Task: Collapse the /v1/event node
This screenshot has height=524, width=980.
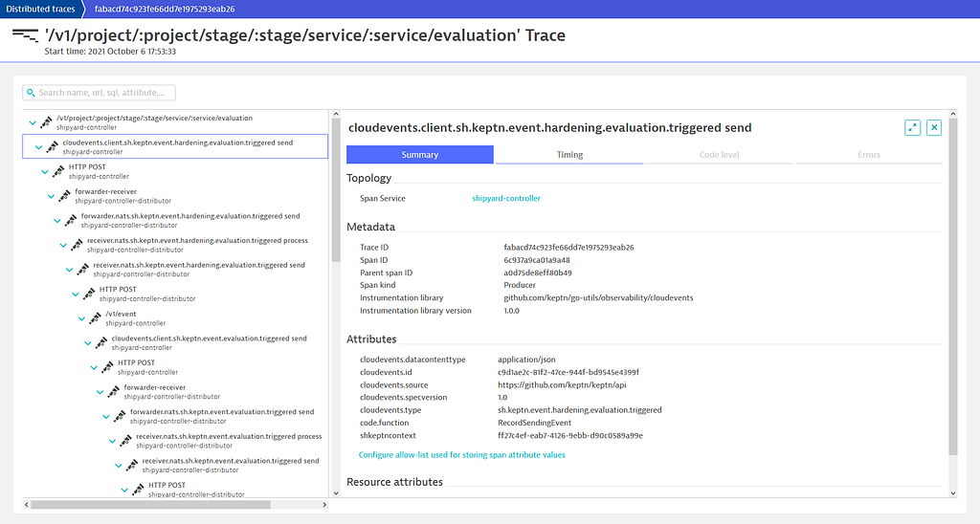Action: coord(81,318)
